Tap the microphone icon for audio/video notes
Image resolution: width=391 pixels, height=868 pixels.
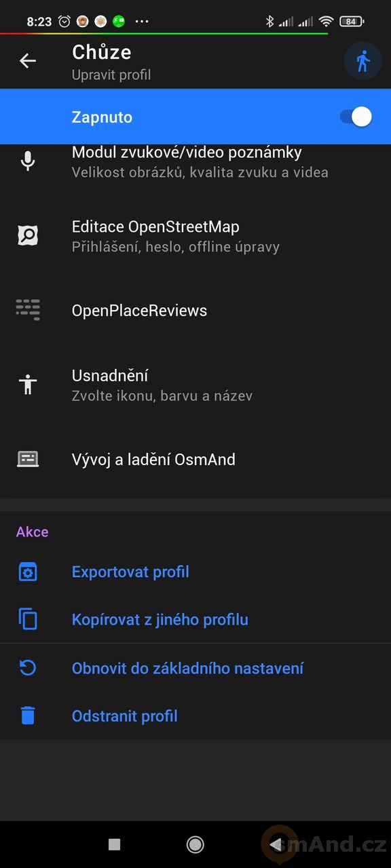coord(28,161)
